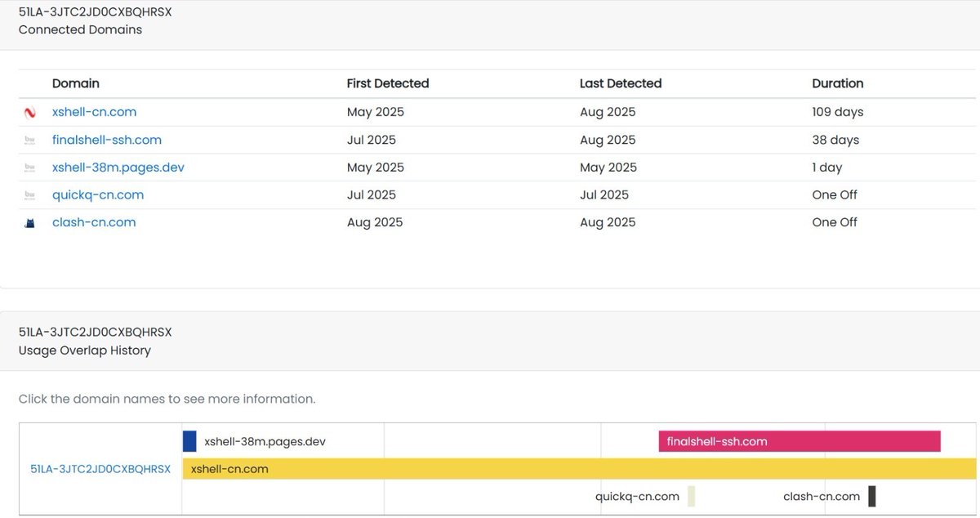Sort by Duration column header
The height and width of the screenshot is (518, 980).
[x=838, y=83]
